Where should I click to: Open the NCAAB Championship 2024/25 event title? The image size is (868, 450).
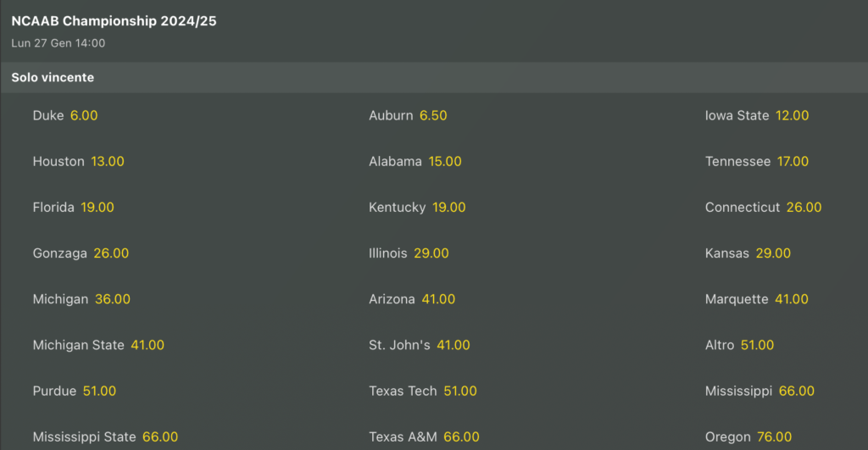click(114, 21)
